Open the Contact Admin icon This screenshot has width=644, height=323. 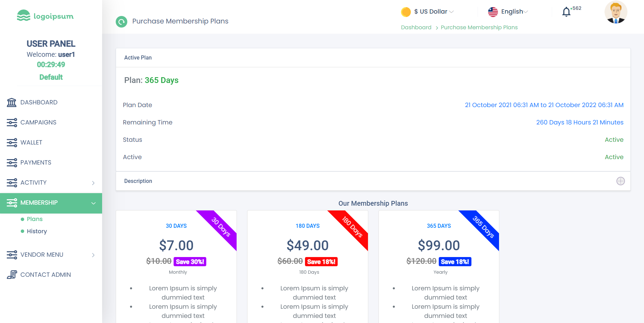[x=12, y=274]
